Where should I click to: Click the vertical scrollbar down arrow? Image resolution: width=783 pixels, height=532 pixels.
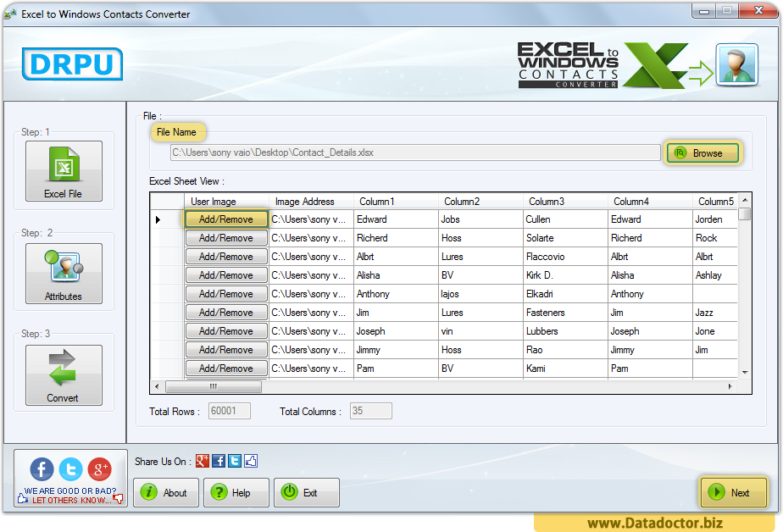click(x=745, y=372)
